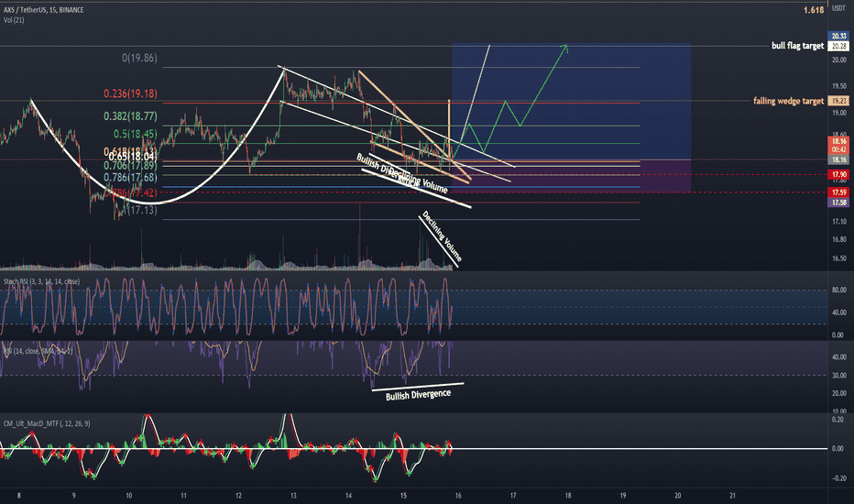The height and width of the screenshot is (504, 854).
Task: Click 16.80 on the price scale
Action: pyautogui.click(x=838, y=239)
